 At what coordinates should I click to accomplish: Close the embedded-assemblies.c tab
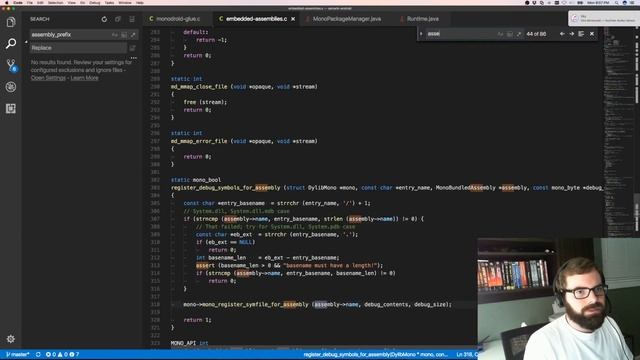point(293,19)
